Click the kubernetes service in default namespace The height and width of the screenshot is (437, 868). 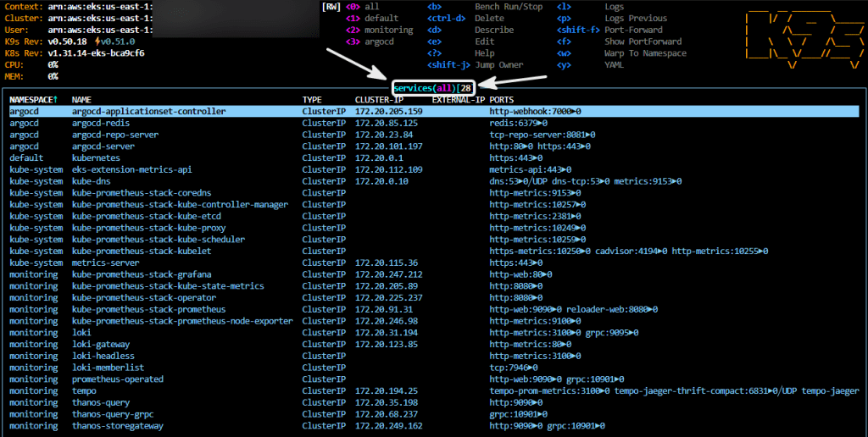(x=96, y=158)
